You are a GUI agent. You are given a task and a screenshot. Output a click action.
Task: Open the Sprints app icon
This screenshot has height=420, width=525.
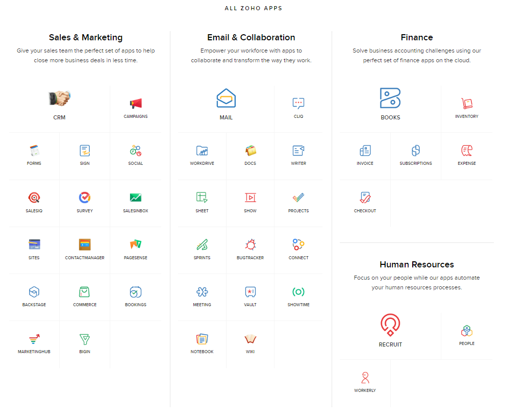pyautogui.click(x=202, y=244)
